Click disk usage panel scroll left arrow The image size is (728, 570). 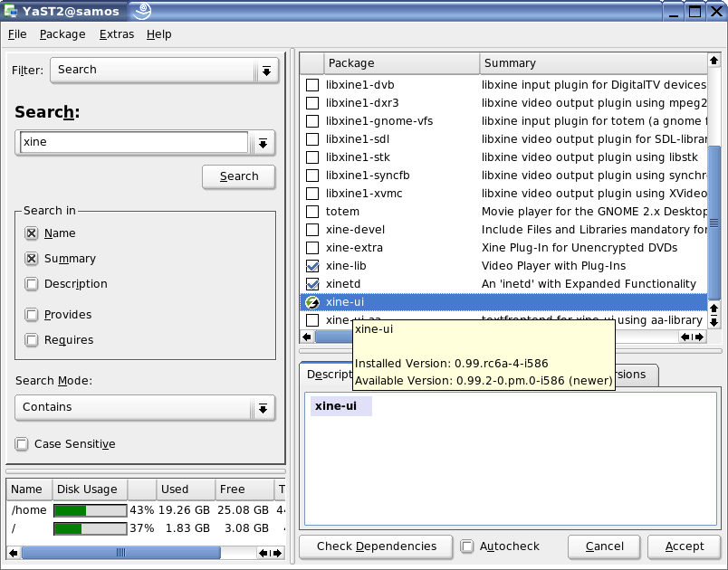click(13, 553)
